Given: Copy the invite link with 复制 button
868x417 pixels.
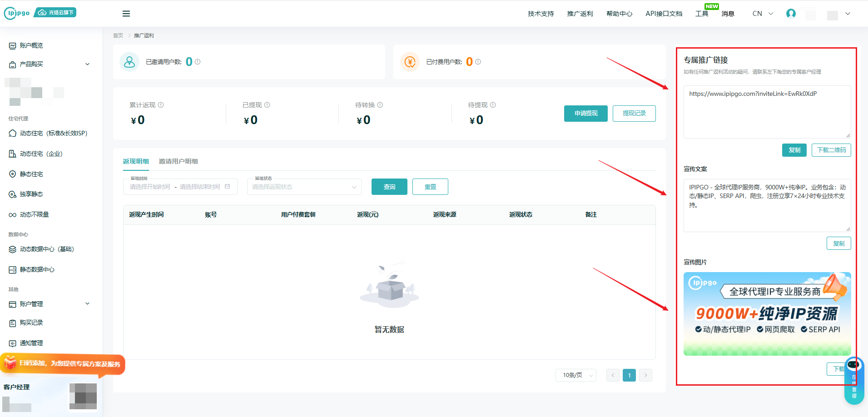Looking at the screenshot, I should tap(794, 150).
